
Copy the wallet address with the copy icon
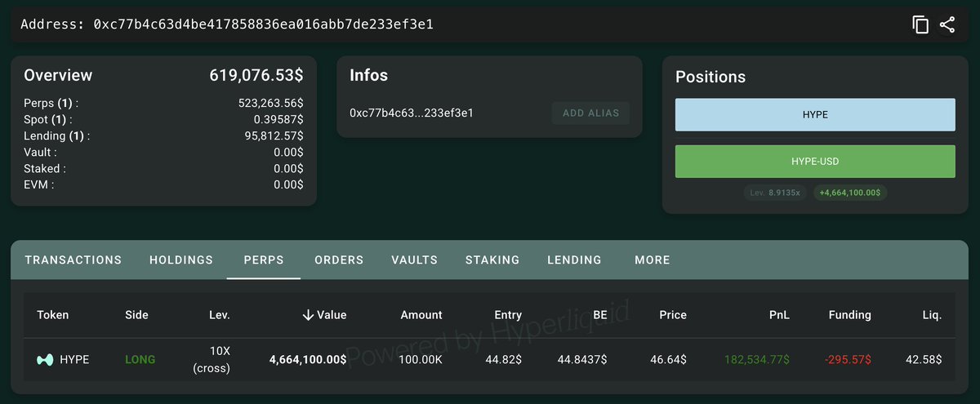click(x=920, y=24)
